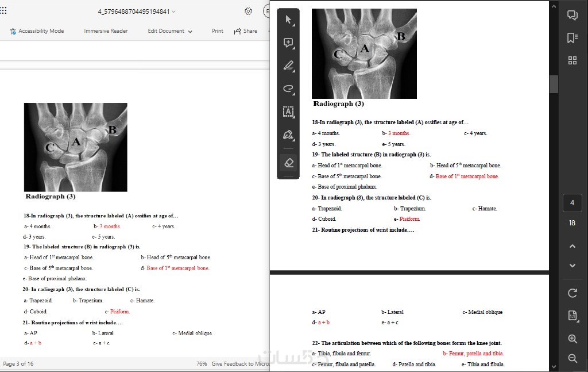The image size is (588, 372).
Task: Zoom in on the PDF
Action: click(572, 339)
